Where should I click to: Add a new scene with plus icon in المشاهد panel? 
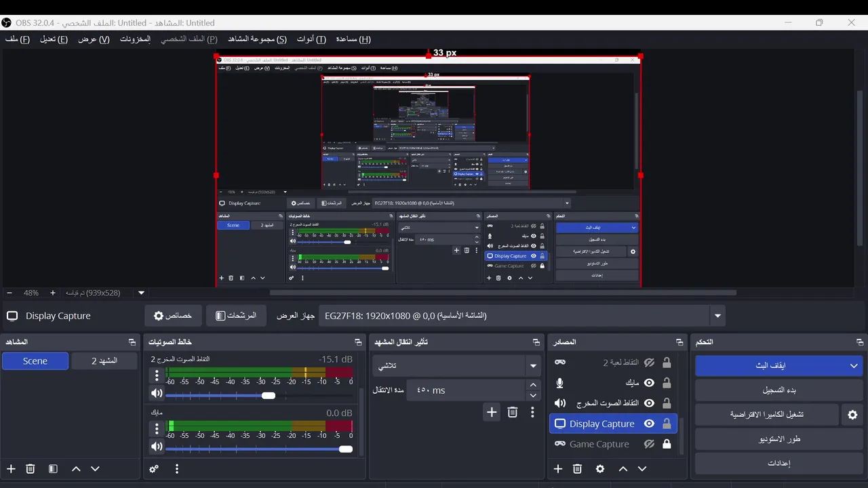pyautogui.click(x=11, y=469)
